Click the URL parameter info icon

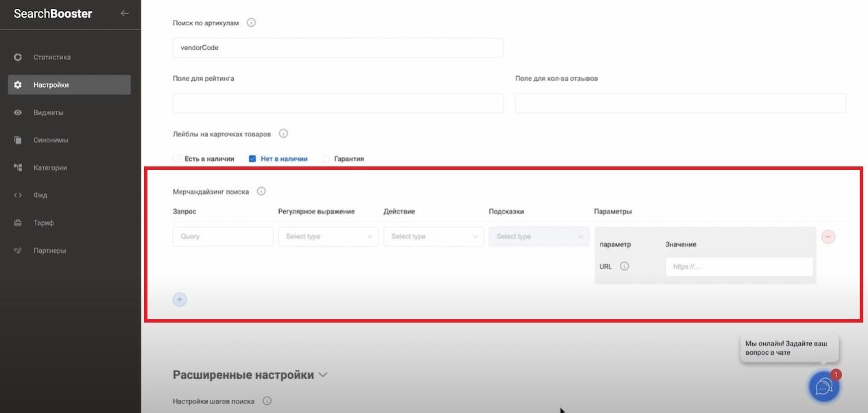point(624,266)
